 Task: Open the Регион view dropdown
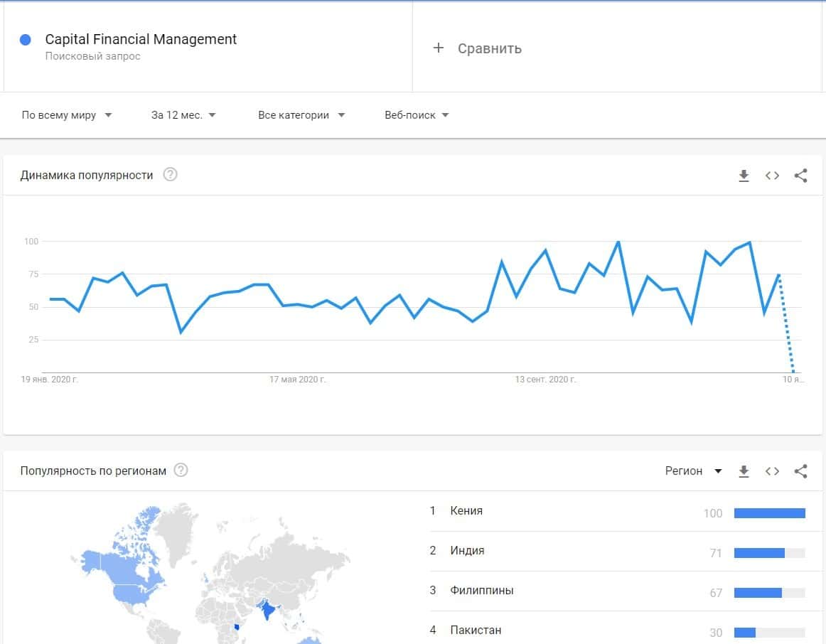tap(693, 471)
